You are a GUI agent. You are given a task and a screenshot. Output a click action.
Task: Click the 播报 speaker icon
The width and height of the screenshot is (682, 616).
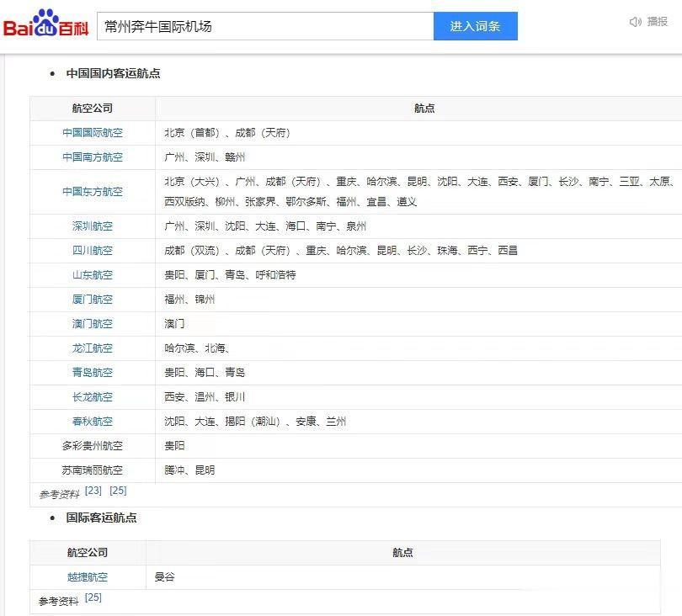[x=635, y=22]
